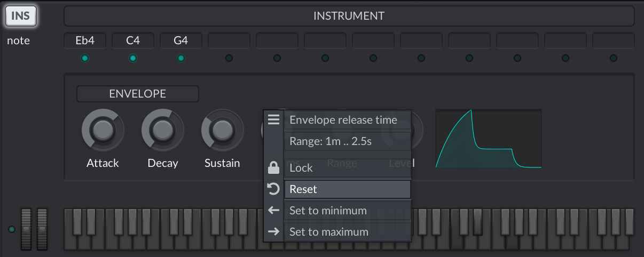This screenshot has height=257, width=644.
Task: Click the envelope curve display
Action: point(489,139)
